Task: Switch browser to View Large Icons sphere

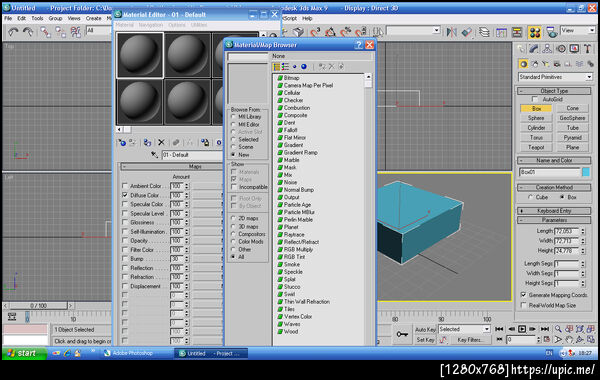Action: (304, 67)
